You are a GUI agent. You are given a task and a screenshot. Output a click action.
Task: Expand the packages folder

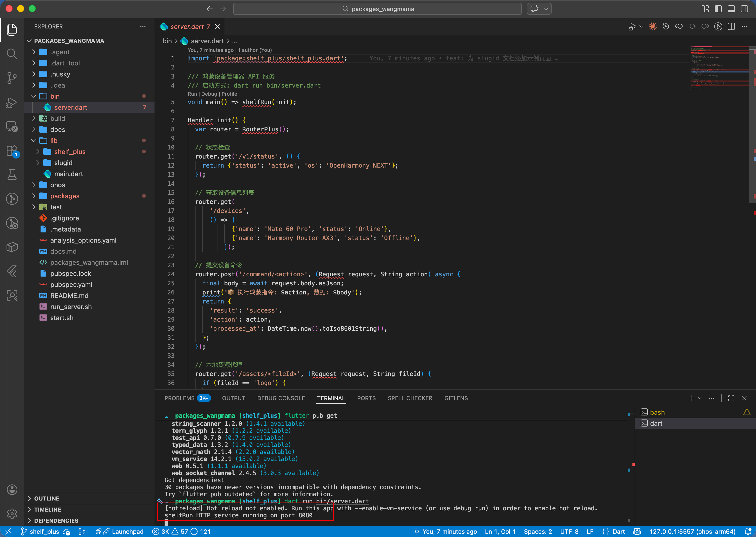pyautogui.click(x=64, y=196)
